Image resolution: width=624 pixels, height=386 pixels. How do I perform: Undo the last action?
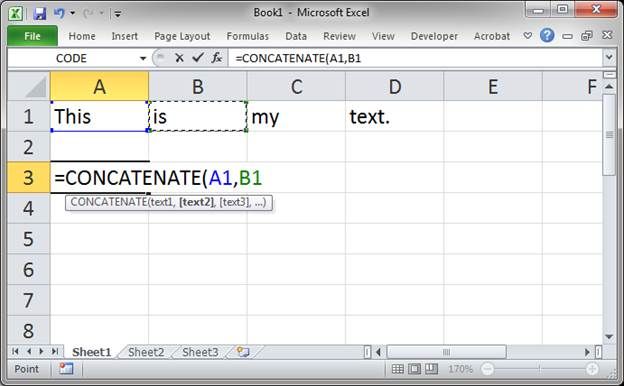[59, 14]
